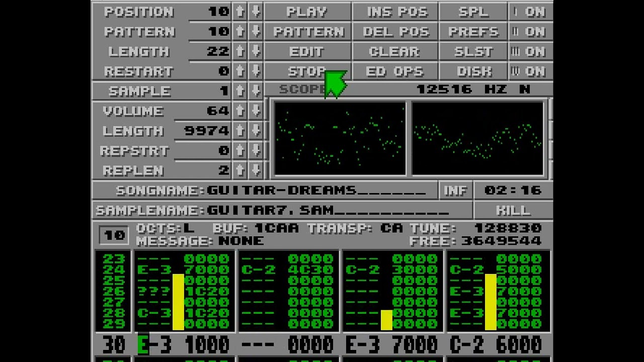Screen dimensions: 644x362
Task: Increase sample LENGTH 9974 with up arrow
Action: click(240, 131)
